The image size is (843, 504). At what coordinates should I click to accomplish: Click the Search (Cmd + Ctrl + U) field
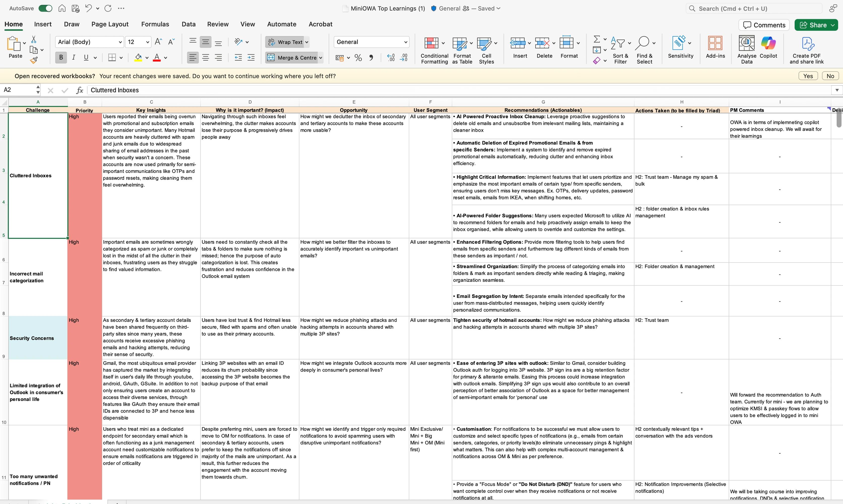754,9
